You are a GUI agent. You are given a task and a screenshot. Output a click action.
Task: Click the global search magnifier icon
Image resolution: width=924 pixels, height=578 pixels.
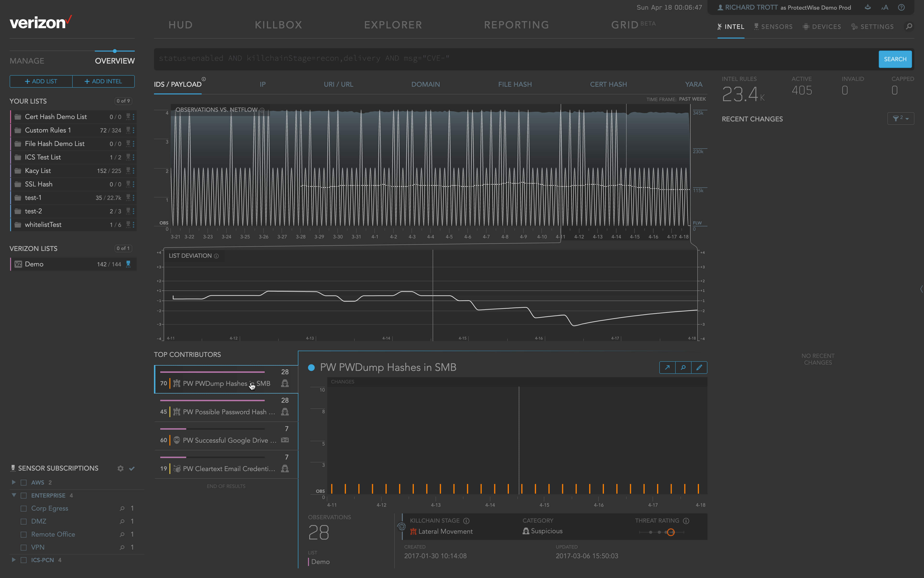tap(909, 26)
